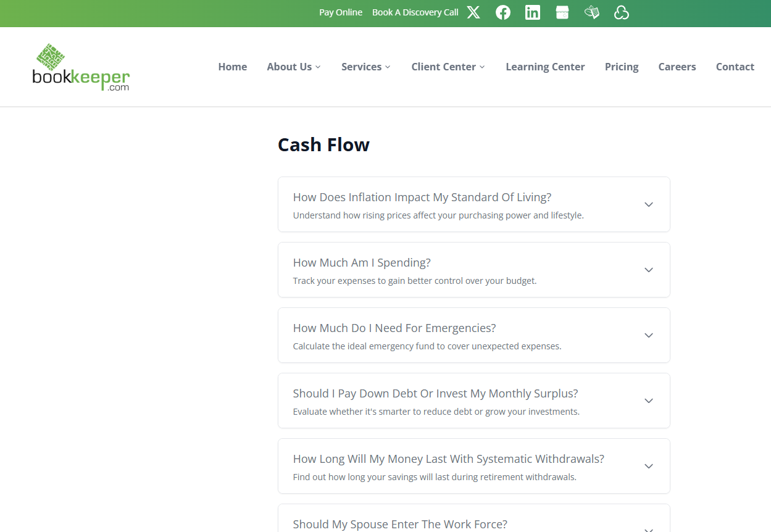Open the LinkedIn profile icon

tap(533, 12)
